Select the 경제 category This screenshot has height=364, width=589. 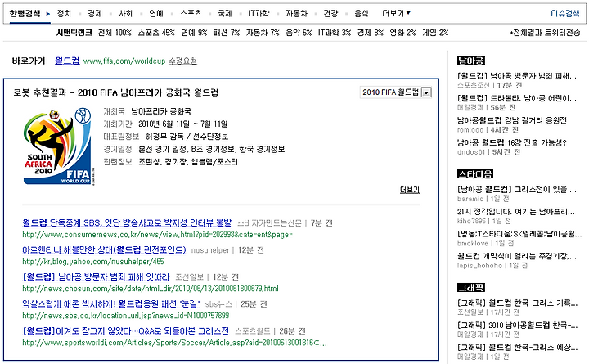(95, 14)
